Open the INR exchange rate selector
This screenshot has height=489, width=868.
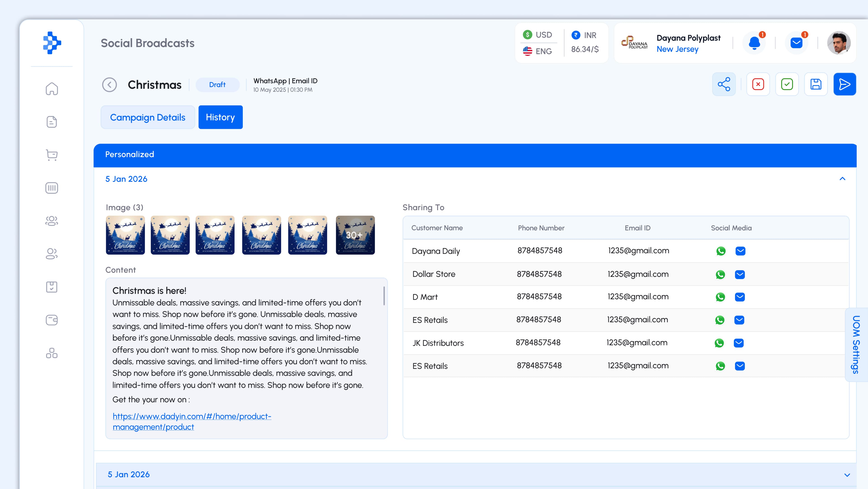pos(585,42)
